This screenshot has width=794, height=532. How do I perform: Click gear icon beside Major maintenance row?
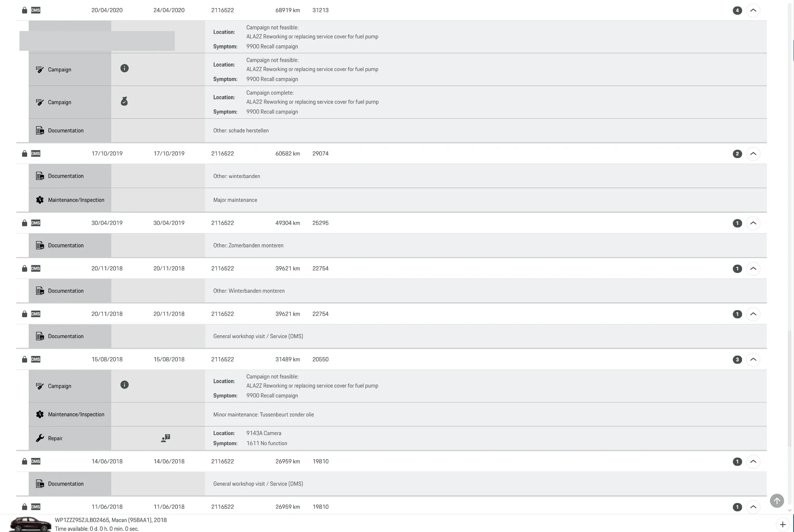pos(40,200)
